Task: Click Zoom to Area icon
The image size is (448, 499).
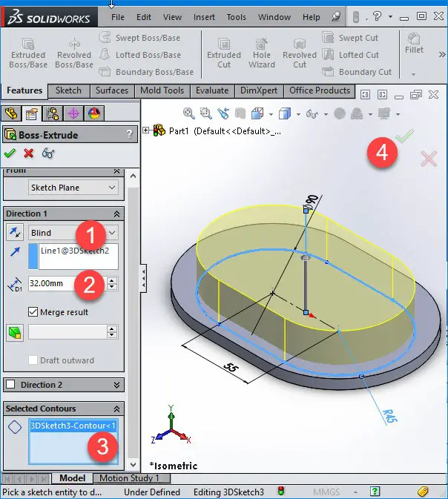Action: pyautogui.click(x=205, y=113)
